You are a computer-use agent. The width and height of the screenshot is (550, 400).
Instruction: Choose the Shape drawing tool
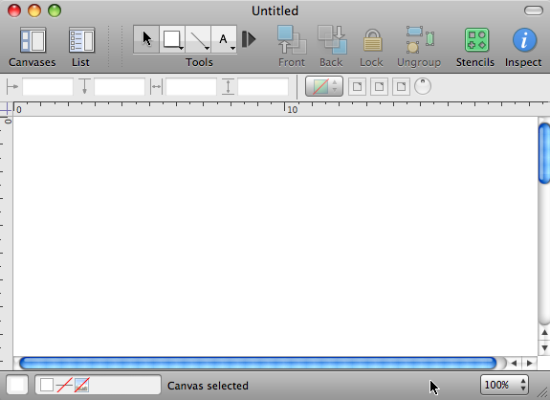tap(172, 39)
